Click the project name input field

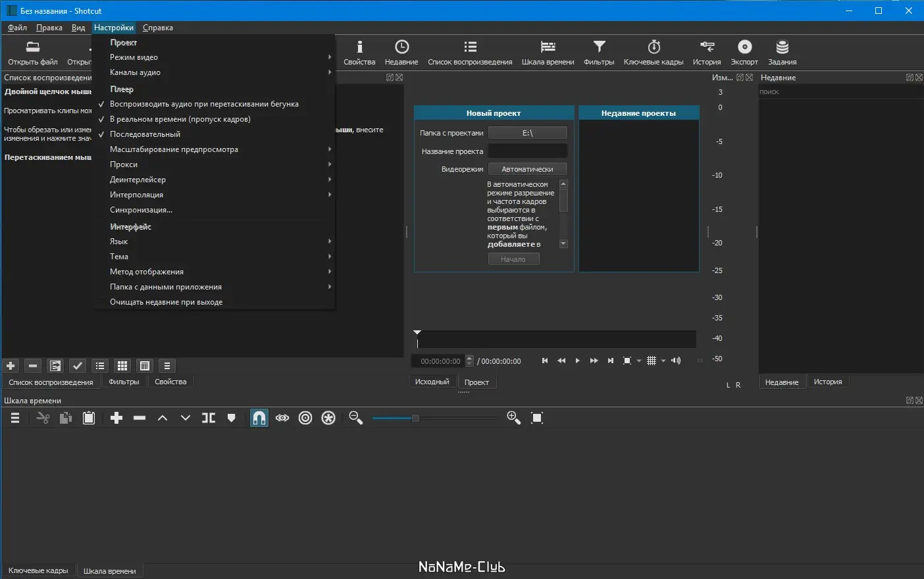click(x=527, y=151)
